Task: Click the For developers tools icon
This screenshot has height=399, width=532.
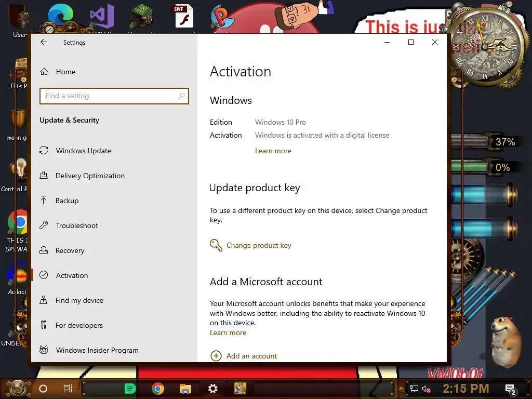Action: click(44, 325)
